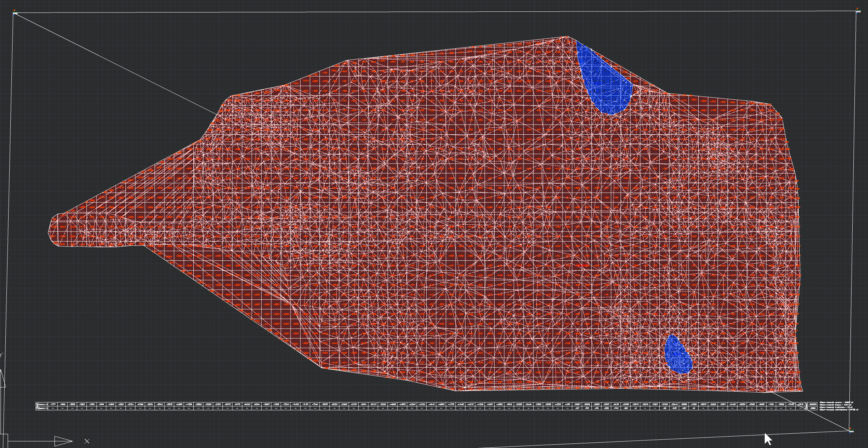This screenshot has width=868, height=448.
Task: Click the Y label of the UCS icon
Action: pyautogui.click(x=1, y=355)
